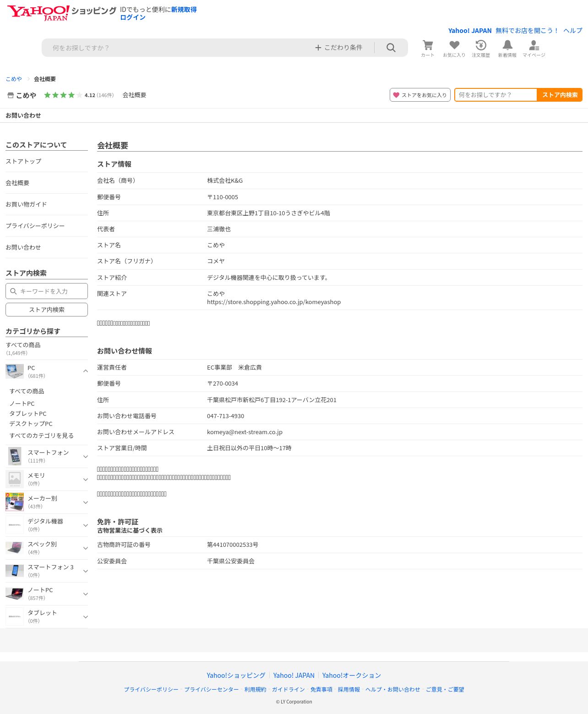The width and height of the screenshot is (588, 714).
Task: Click お問い合わせ tab below store header
Action: (x=23, y=115)
